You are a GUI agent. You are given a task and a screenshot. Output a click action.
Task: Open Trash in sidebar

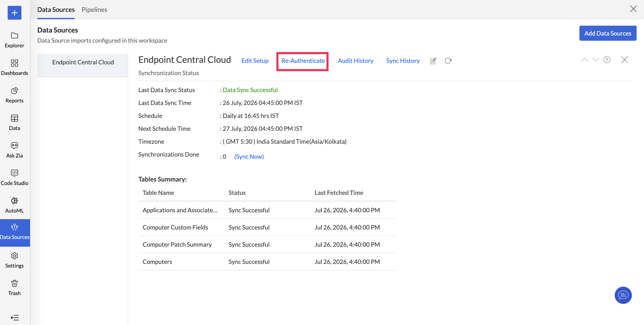tap(15, 288)
